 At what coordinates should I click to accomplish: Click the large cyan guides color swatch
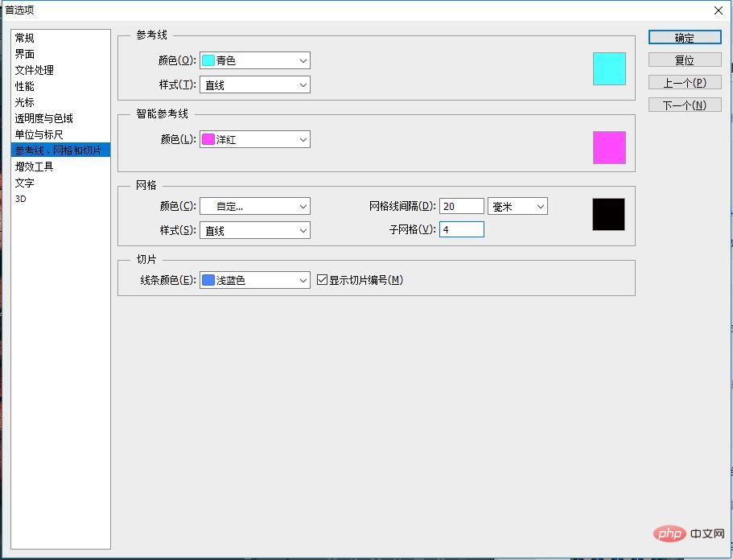(609, 68)
